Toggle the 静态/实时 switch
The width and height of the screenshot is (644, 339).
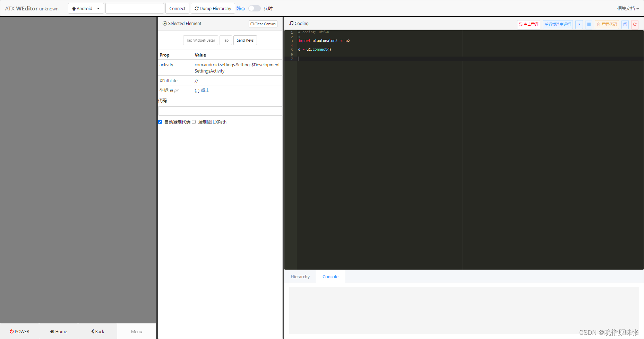(254, 8)
